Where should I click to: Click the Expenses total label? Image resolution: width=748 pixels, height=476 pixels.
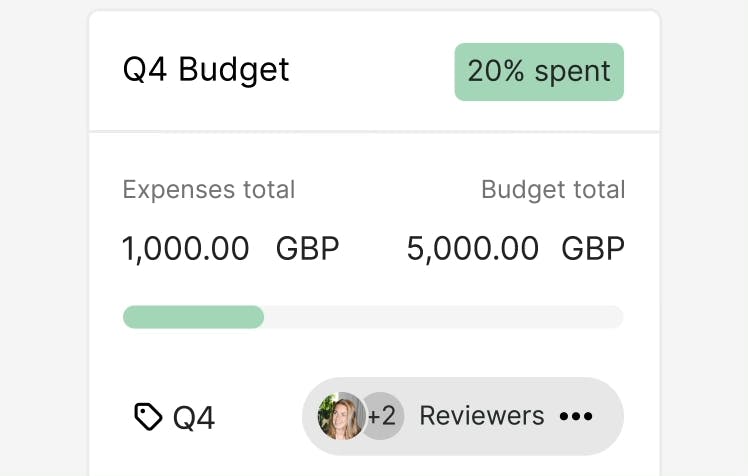[209, 190]
